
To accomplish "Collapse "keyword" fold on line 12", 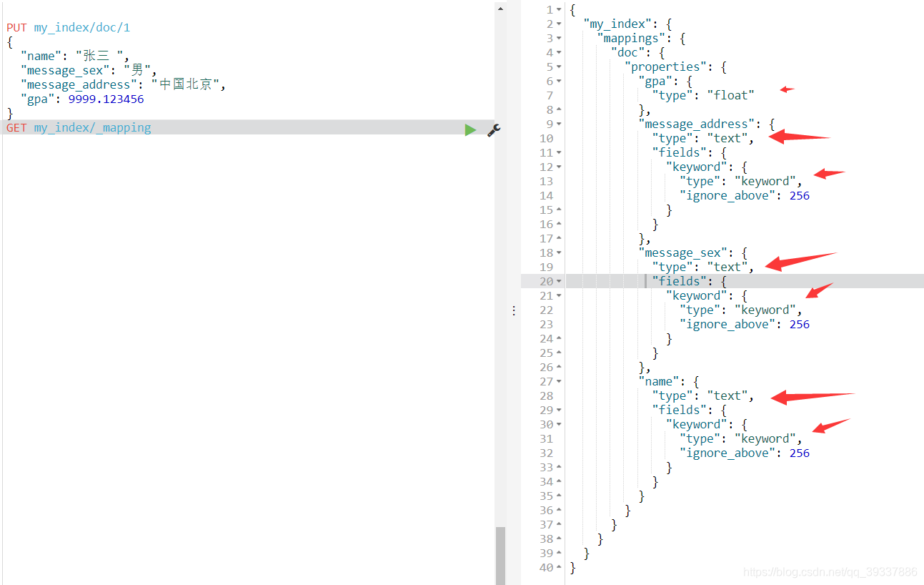I will [559, 167].
